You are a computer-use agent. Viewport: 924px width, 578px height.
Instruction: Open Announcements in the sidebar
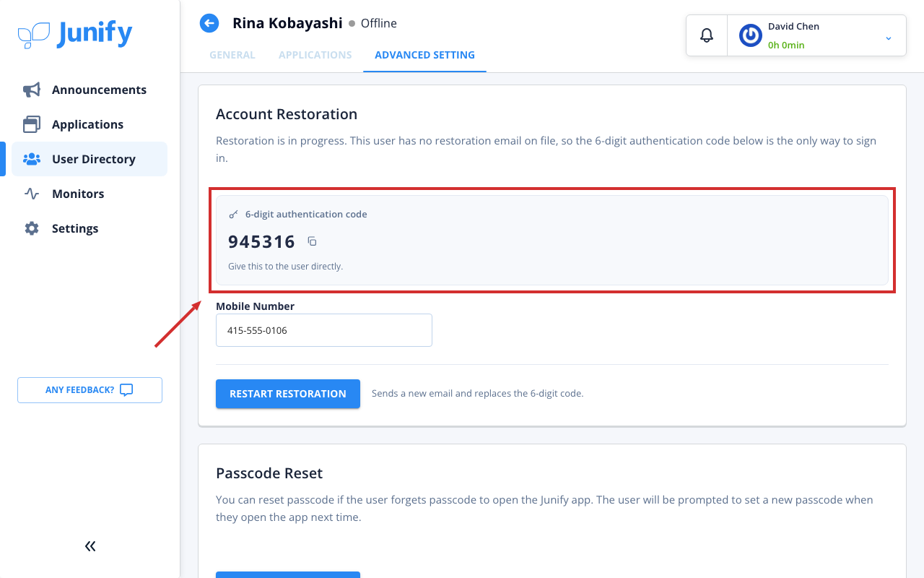90,90
